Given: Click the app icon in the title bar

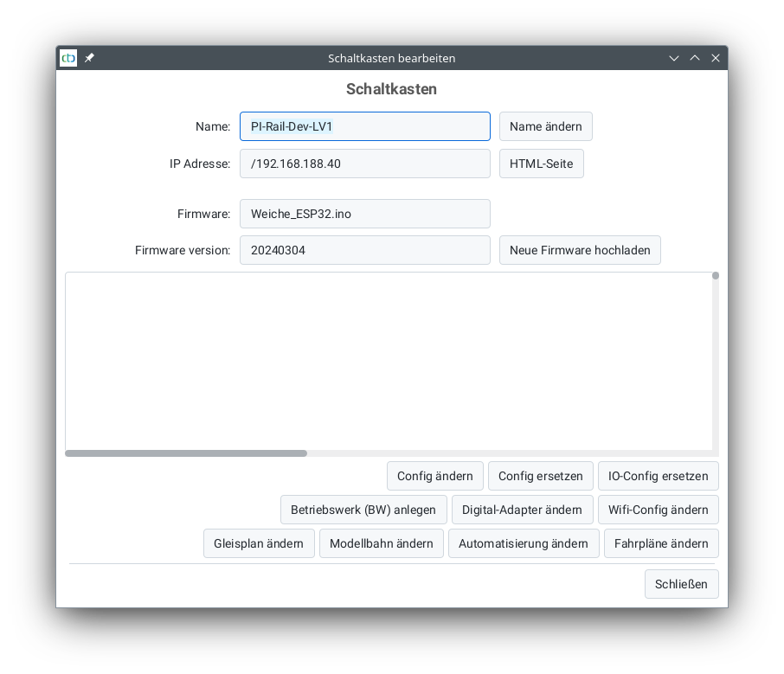Looking at the screenshot, I should [68, 58].
